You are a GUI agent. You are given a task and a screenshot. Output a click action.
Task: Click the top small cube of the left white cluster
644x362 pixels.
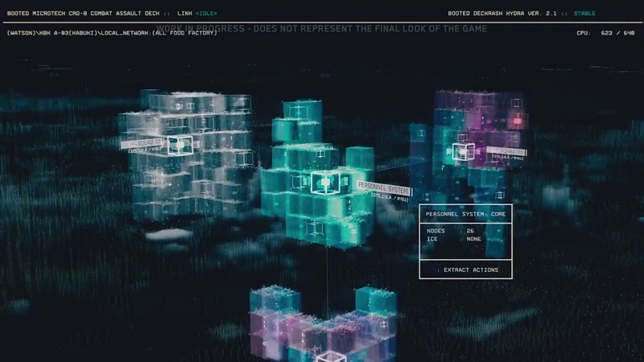tap(190, 105)
